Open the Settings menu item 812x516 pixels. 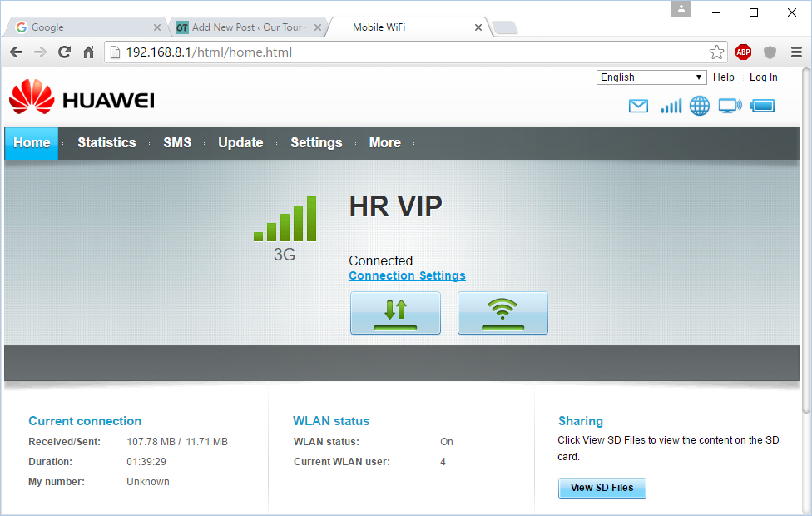click(x=316, y=142)
